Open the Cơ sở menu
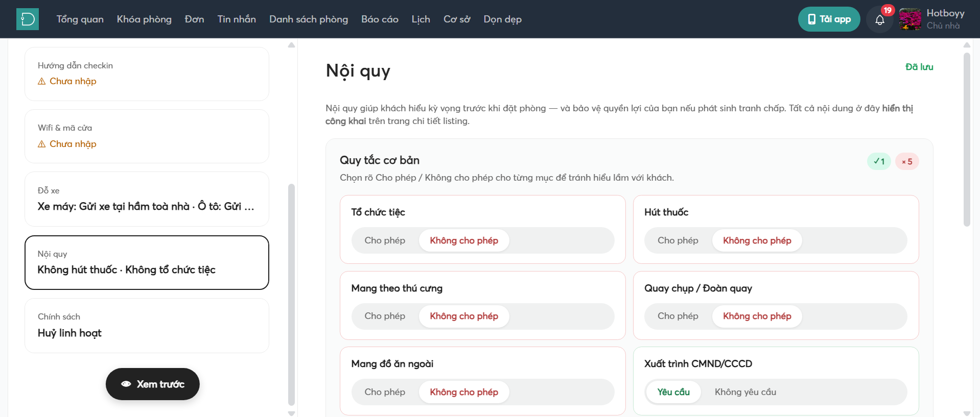Screen dimensions: 980x417 457,19
